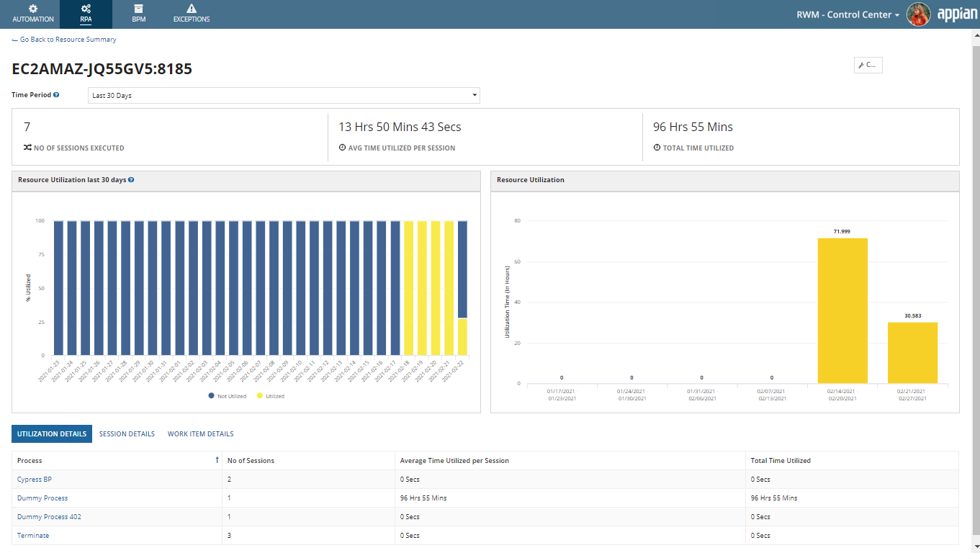980x553 pixels.
Task: Click the blue segment of 2021-02-22 bar
Action: pyautogui.click(x=462, y=269)
